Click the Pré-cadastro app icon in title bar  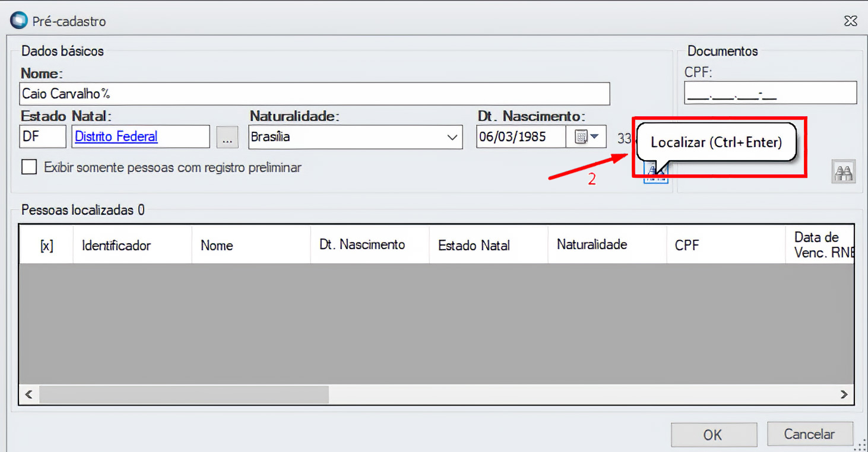(19, 21)
